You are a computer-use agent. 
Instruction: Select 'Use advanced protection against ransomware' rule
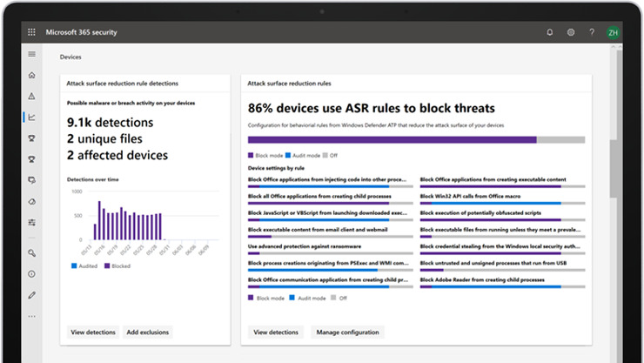[x=305, y=246]
